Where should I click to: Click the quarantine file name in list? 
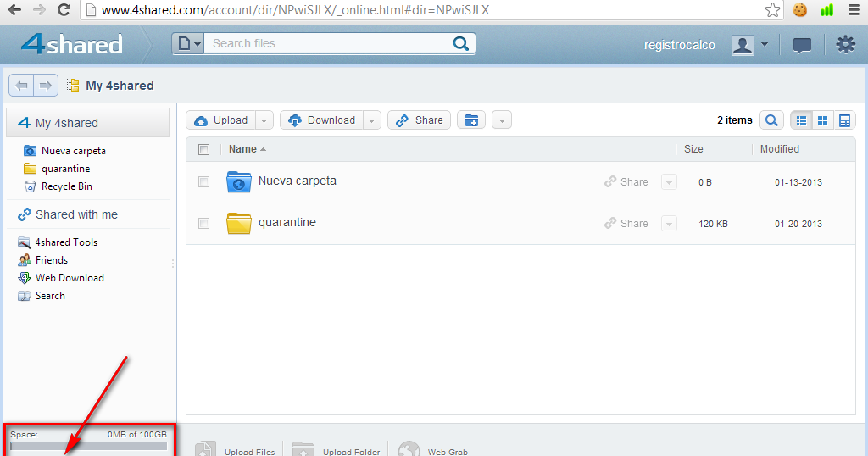(287, 222)
